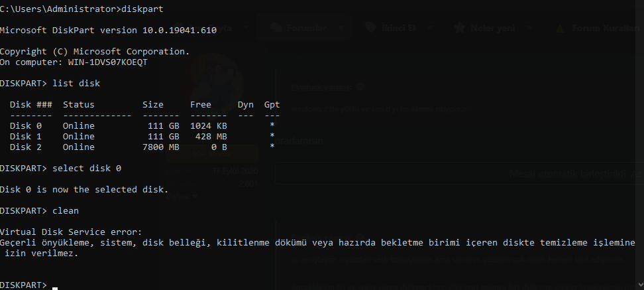Expand the Dahası arrow under the user profile
The height and width of the screenshot is (290, 644).
tap(195, 196)
